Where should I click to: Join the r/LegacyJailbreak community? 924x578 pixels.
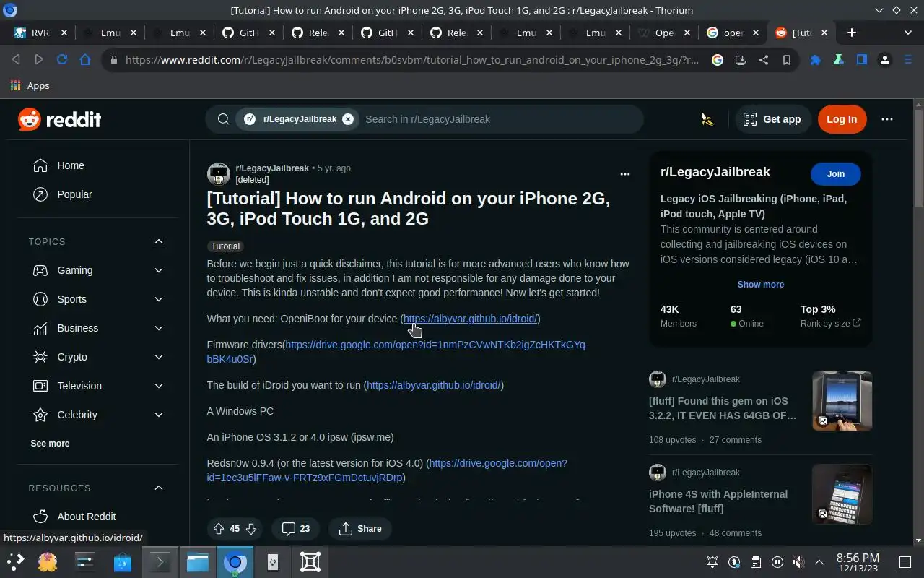click(836, 173)
